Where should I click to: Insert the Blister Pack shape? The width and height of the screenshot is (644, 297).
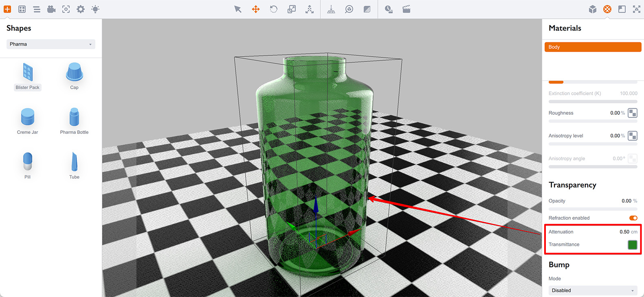[x=28, y=76]
